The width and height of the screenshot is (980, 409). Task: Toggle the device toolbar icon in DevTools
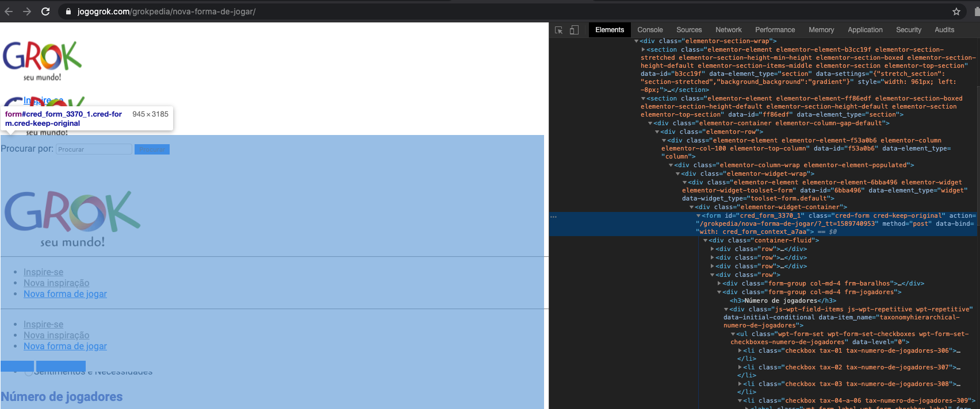click(574, 30)
